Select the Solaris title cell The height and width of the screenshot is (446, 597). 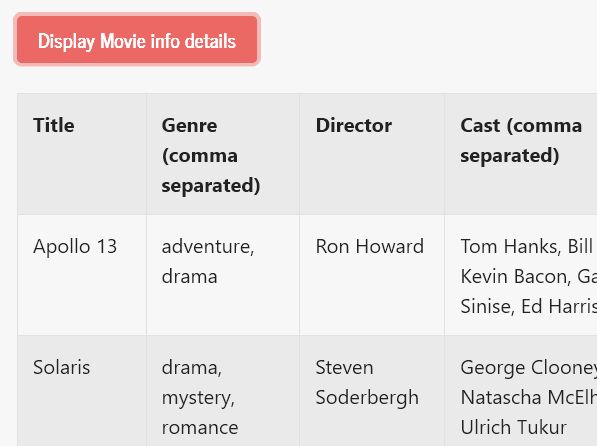82,391
